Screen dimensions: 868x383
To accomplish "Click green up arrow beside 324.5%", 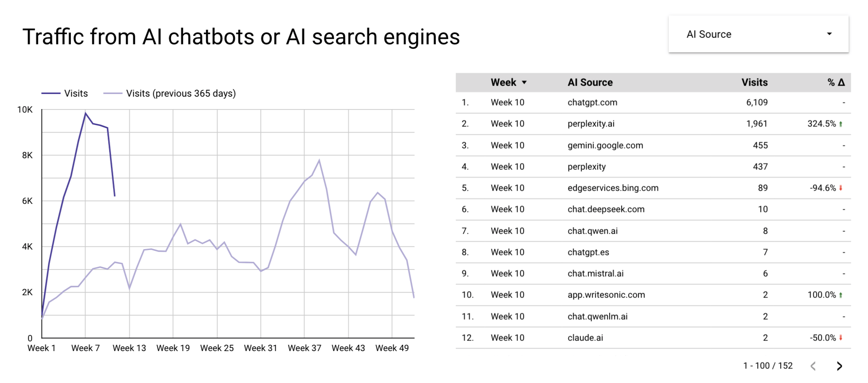I will coord(841,124).
